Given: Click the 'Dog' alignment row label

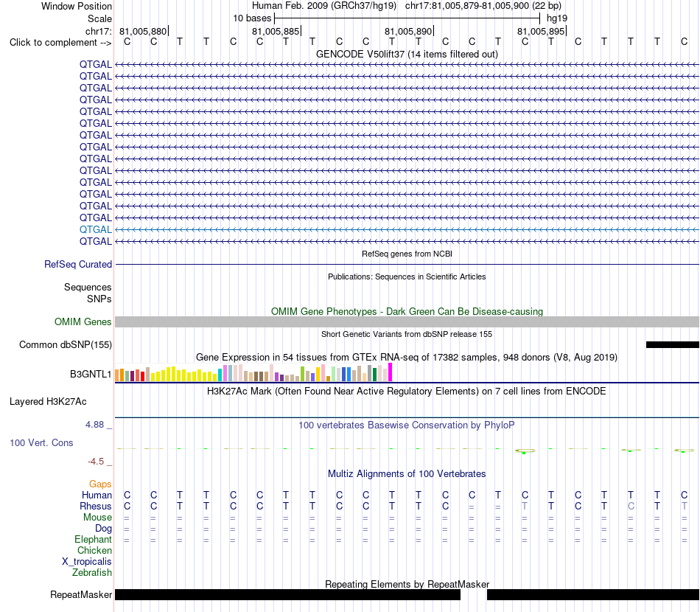Looking at the screenshot, I should click(x=104, y=529).
